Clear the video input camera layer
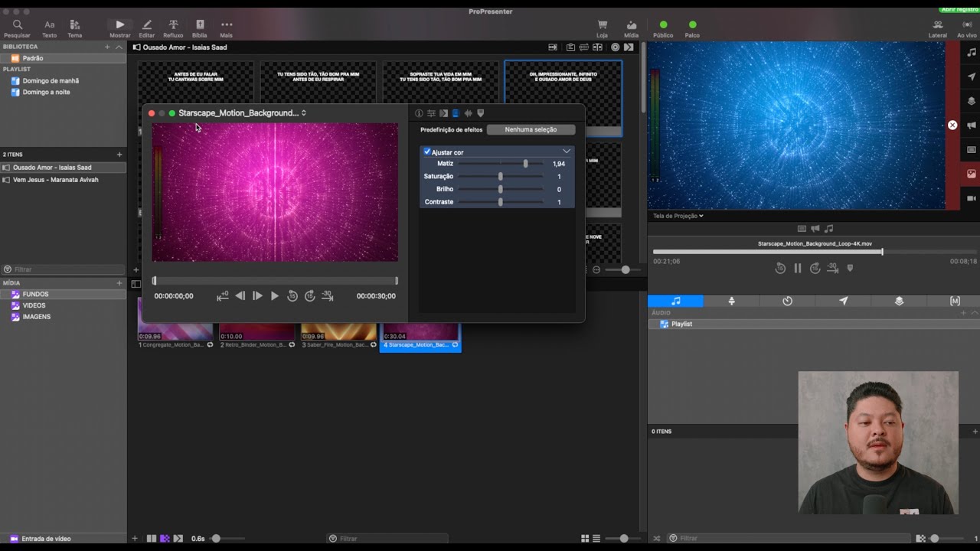 tap(972, 198)
